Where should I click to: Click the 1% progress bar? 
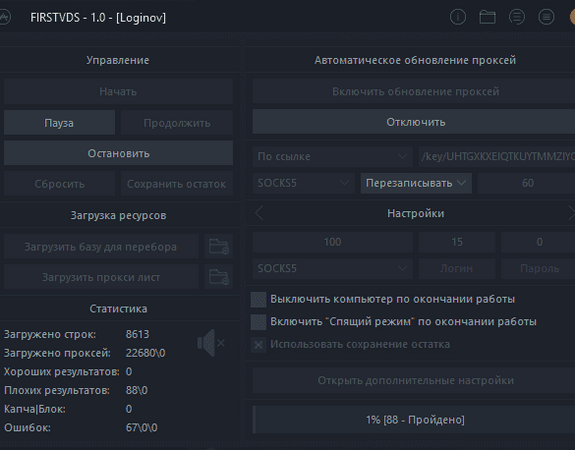tap(414, 420)
